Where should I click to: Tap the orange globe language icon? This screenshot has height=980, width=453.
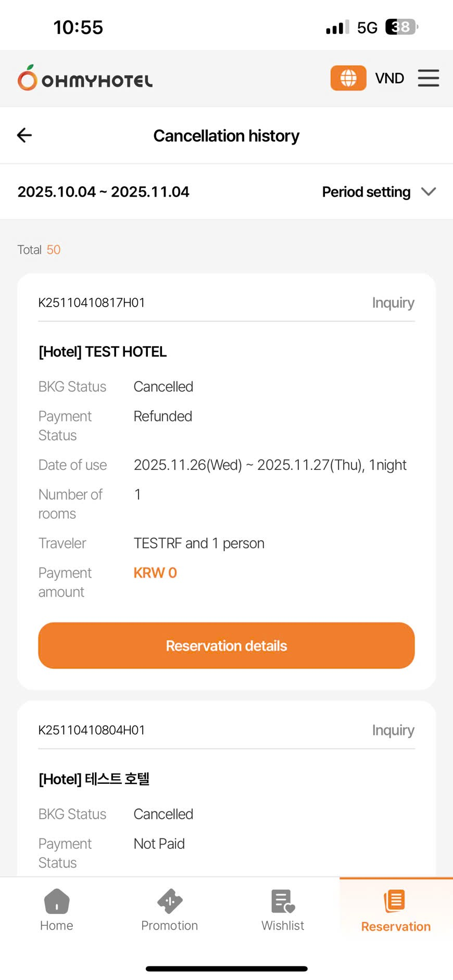(348, 78)
